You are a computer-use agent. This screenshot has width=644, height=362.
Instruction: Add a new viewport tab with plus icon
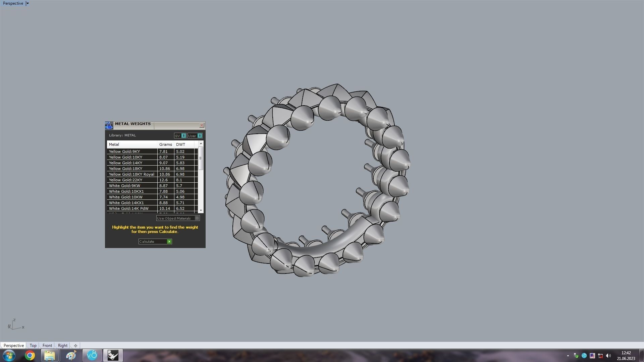coord(75,346)
